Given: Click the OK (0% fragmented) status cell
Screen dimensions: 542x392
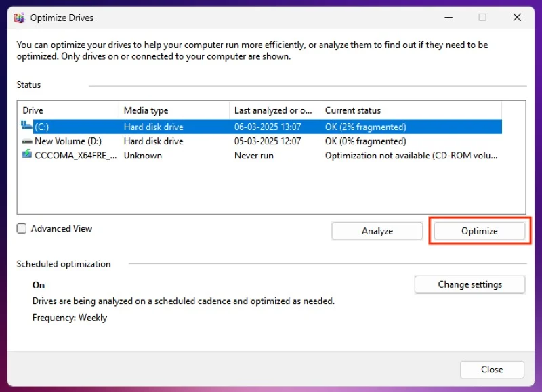Looking at the screenshot, I should pos(365,141).
